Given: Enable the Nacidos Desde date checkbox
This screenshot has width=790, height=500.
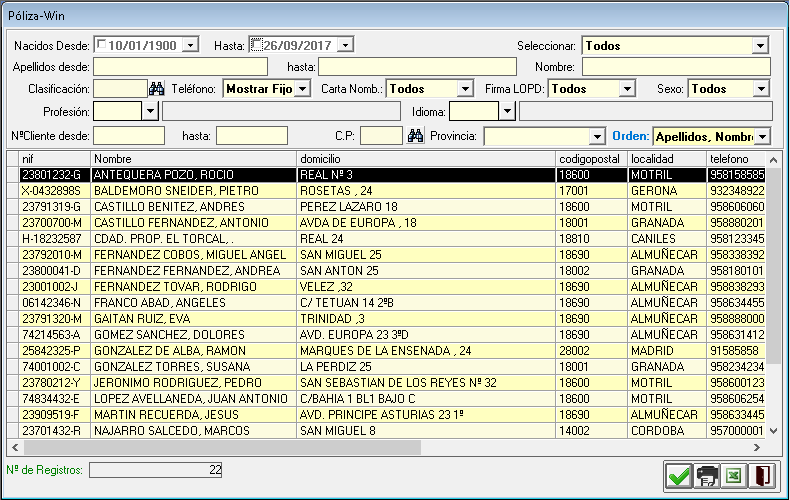Looking at the screenshot, I should click(101, 44).
